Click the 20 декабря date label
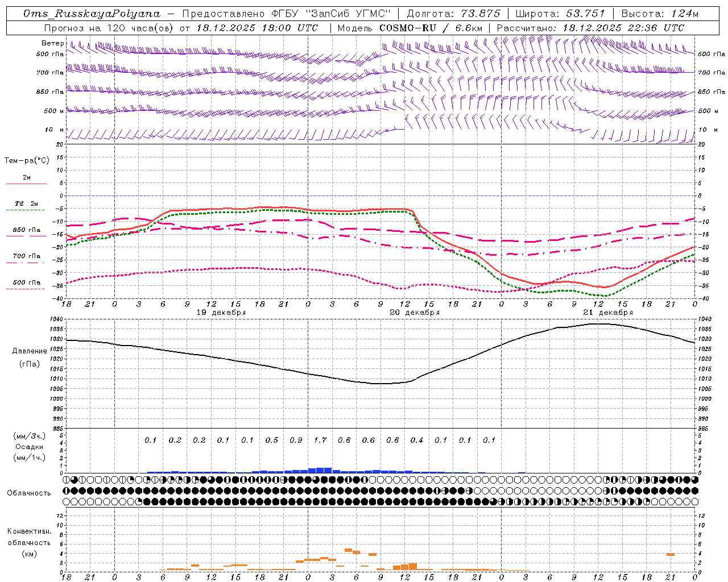The height and width of the screenshot is (582, 728). point(415,313)
